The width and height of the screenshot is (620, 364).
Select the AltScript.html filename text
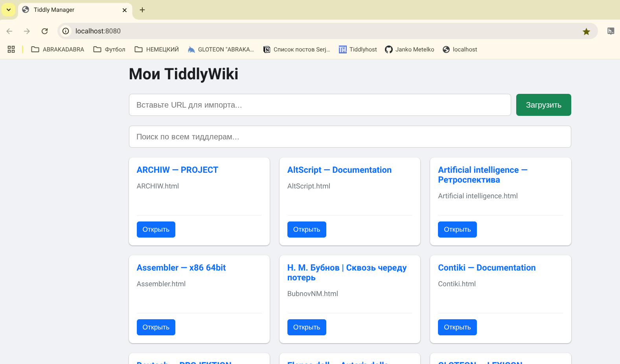(x=309, y=186)
